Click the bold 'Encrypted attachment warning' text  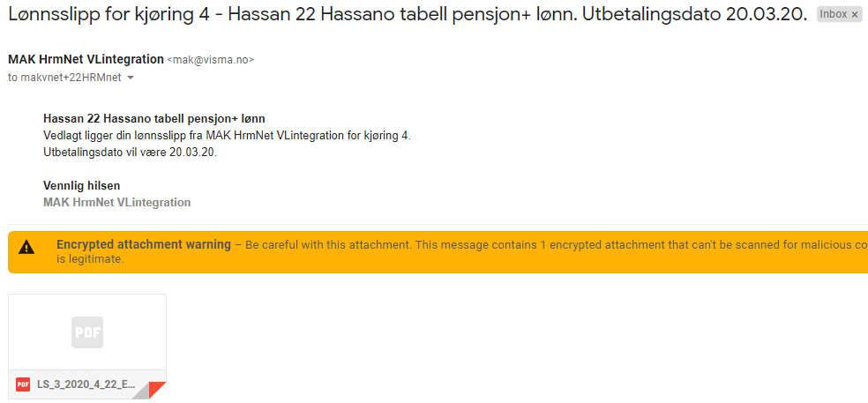click(x=144, y=244)
